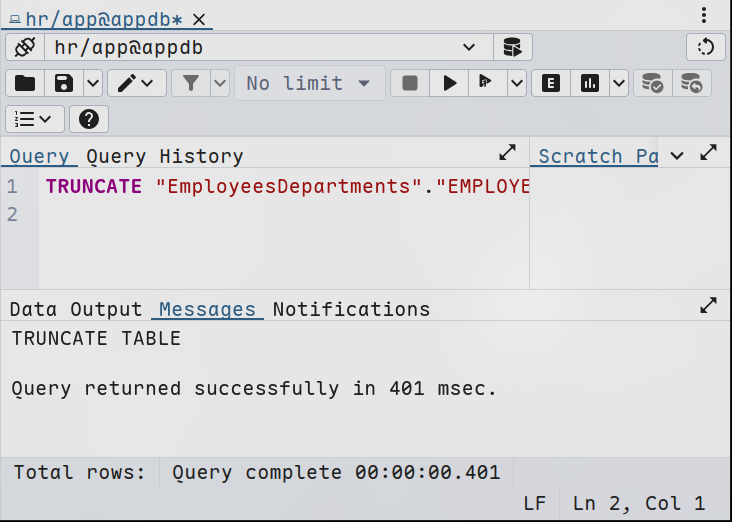Click the commit transaction icon
Viewport: 732px width, 522px height.
coord(652,83)
